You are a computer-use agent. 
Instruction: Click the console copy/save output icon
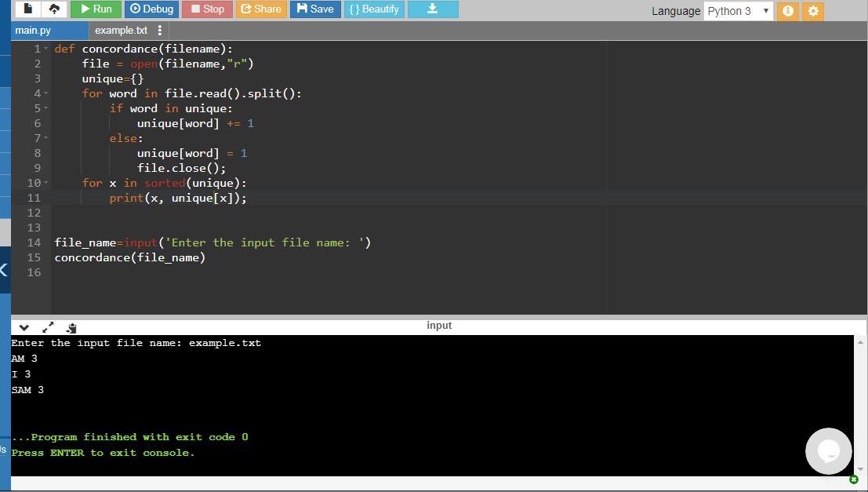[x=71, y=327]
